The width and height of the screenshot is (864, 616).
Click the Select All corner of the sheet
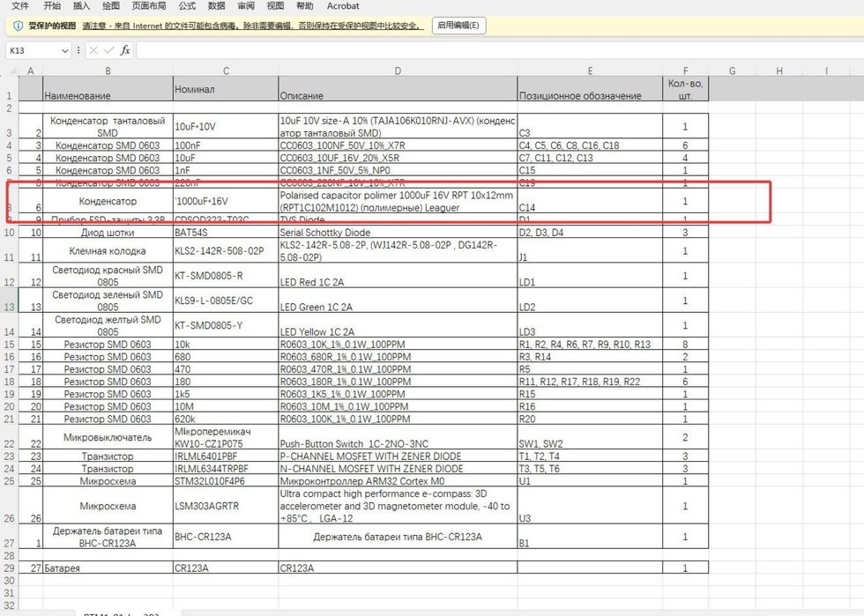coord(12,71)
